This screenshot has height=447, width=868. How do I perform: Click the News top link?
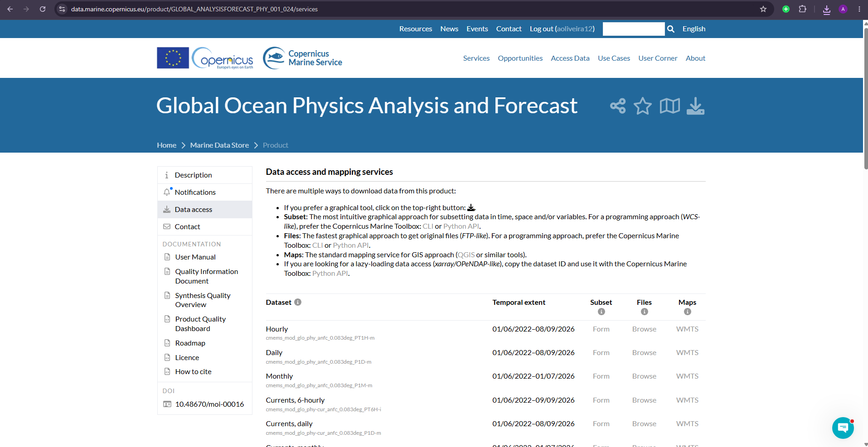pyautogui.click(x=449, y=29)
